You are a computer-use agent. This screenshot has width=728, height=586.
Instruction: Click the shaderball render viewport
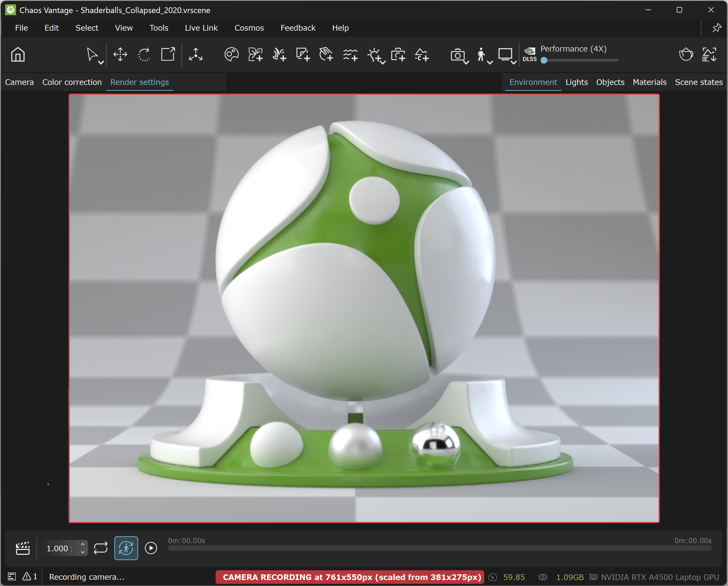[x=364, y=308]
